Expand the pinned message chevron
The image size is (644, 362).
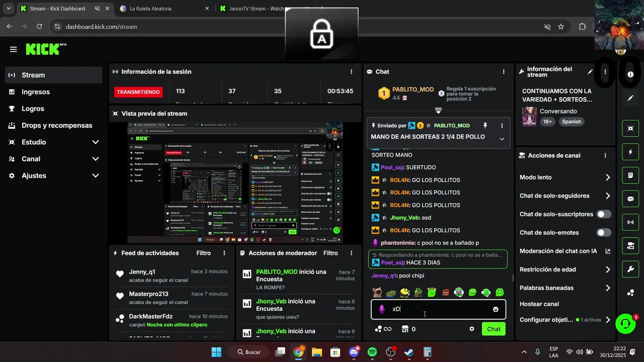[x=502, y=139]
